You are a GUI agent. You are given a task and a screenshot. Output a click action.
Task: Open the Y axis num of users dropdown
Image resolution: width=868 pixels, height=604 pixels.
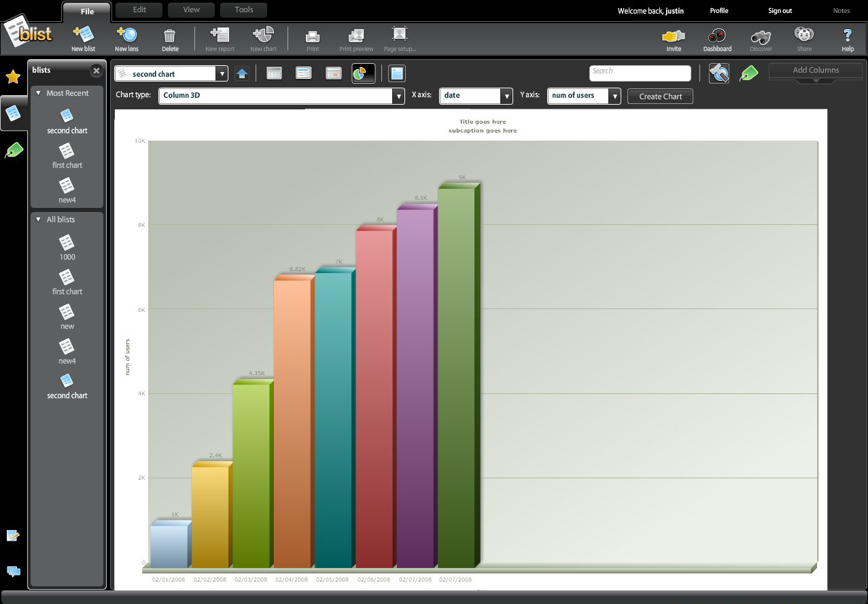pos(614,96)
